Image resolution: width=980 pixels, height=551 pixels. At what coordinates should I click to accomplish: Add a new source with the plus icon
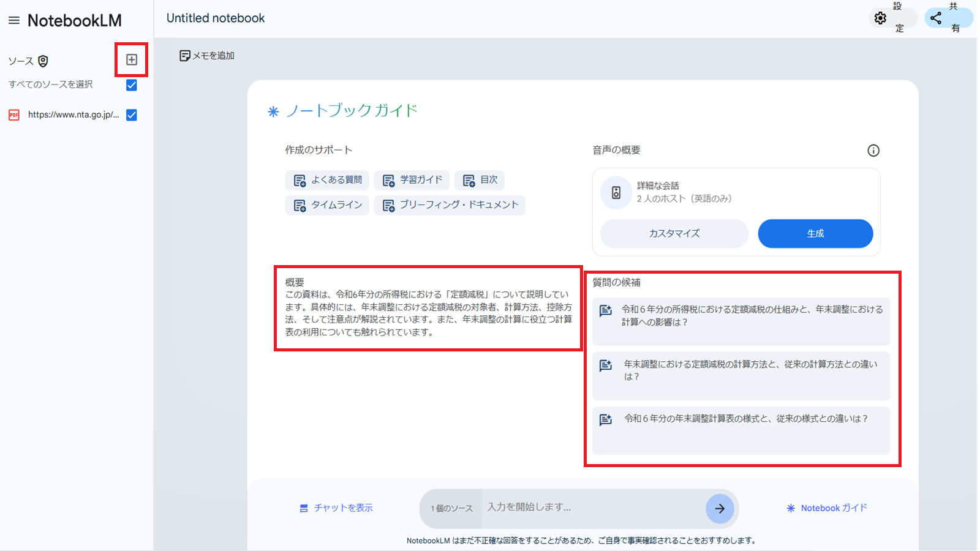(131, 60)
